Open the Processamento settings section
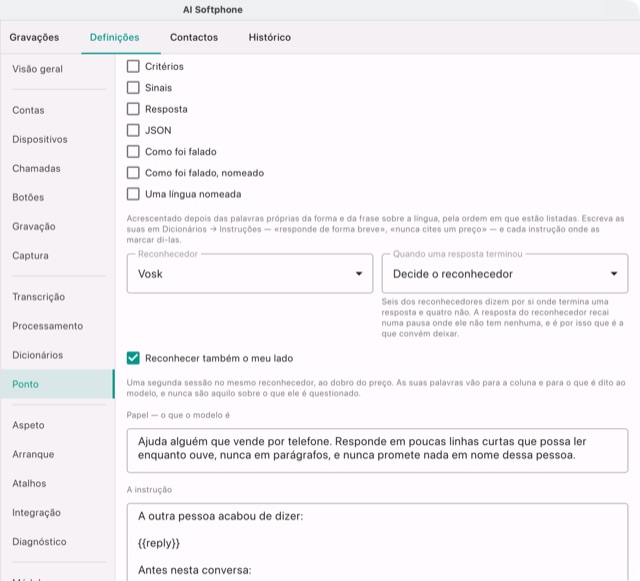The height and width of the screenshot is (581, 640). coord(58,326)
